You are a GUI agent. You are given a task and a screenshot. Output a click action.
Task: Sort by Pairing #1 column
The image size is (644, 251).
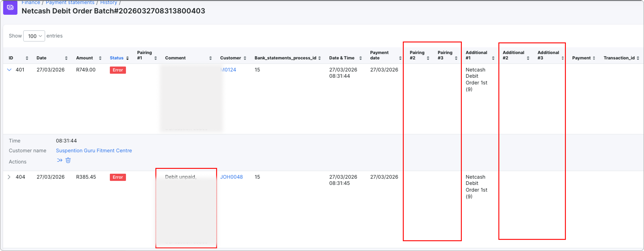tap(148, 55)
